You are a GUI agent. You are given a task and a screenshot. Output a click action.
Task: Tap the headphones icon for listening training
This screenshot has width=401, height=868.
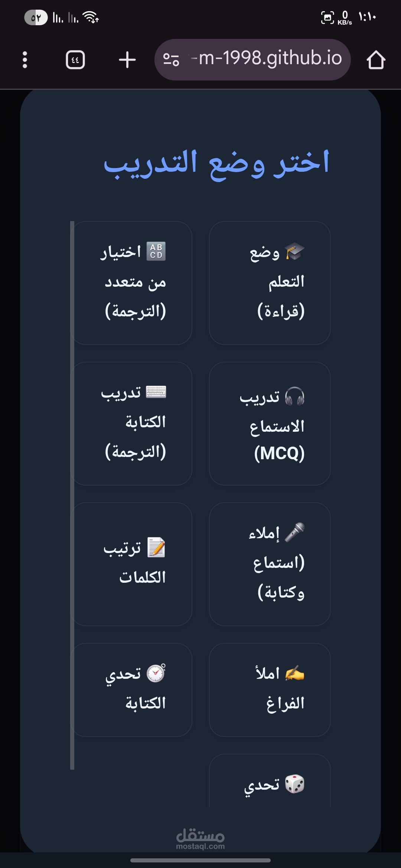click(x=295, y=397)
